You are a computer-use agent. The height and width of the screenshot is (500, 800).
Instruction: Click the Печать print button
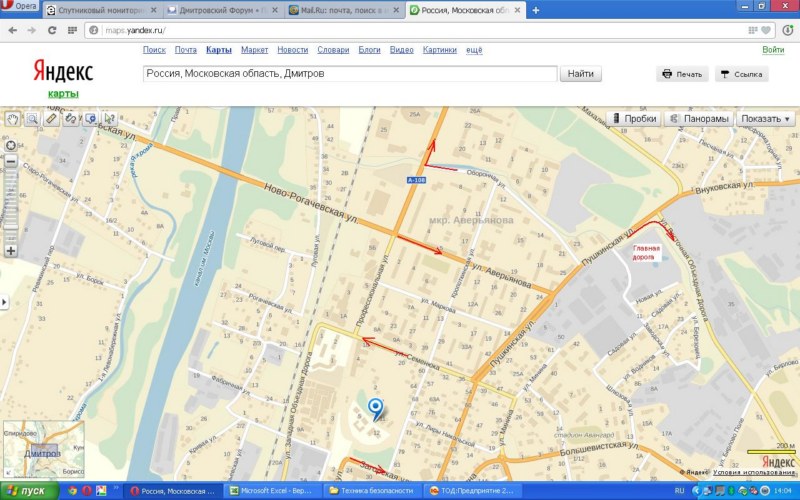681,74
